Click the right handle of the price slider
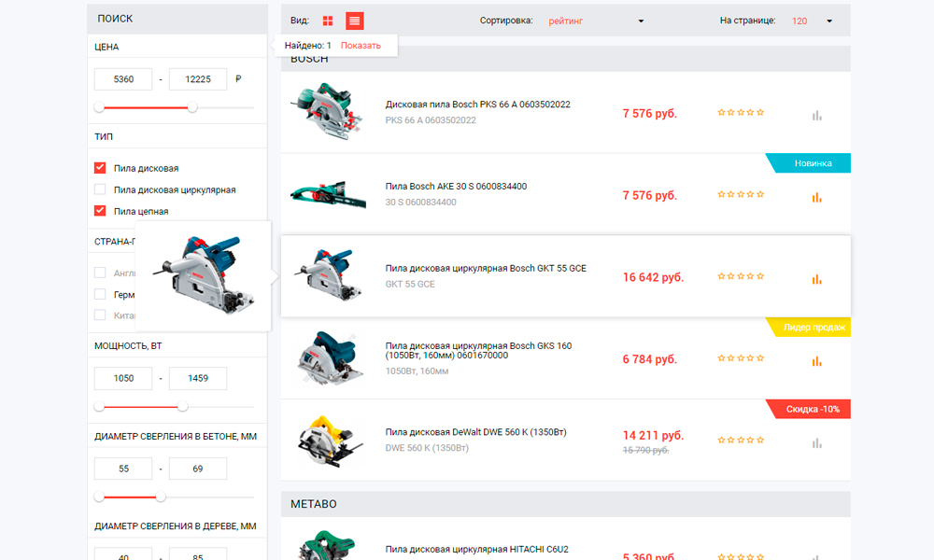The width and height of the screenshot is (934, 560). tap(192, 107)
